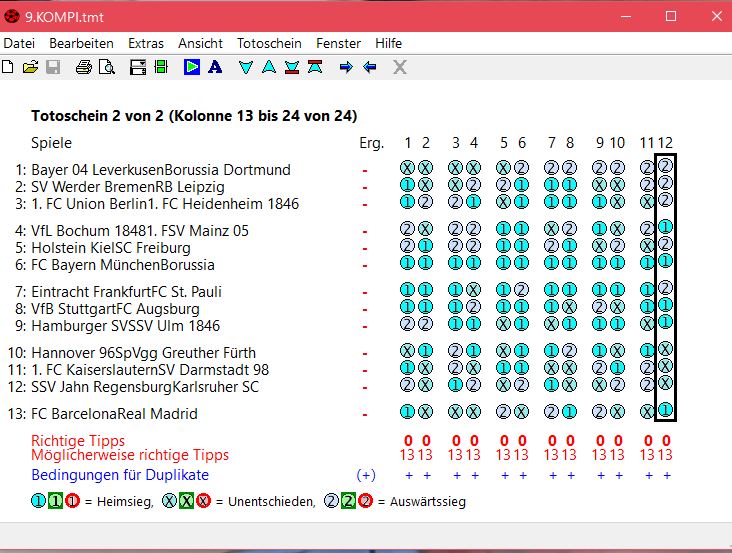Image resolution: width=732 pixels, height=553 pixels.
Task: Click column 2 tip for SV Werder Bremen
Action: (x=425, y=185)
